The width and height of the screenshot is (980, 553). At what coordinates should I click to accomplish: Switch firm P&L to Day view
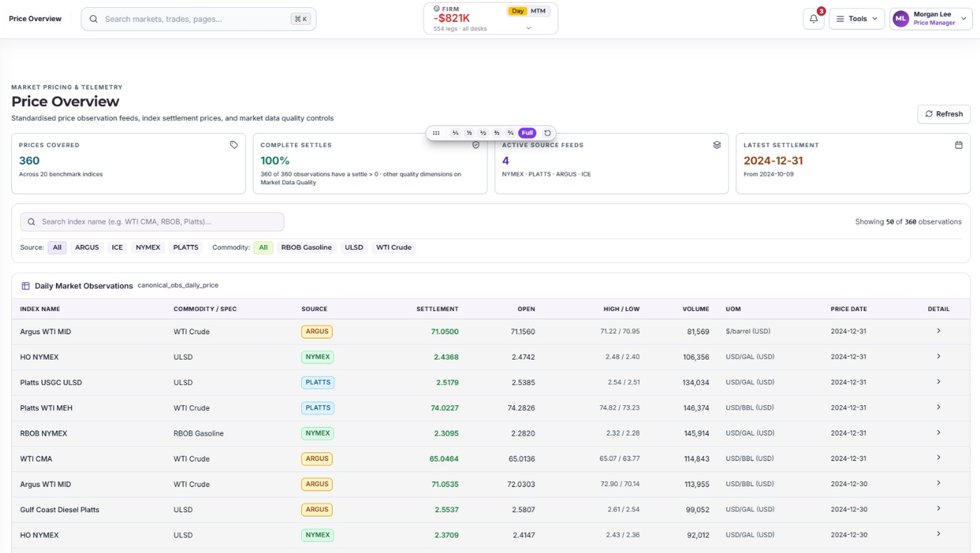point(517,11)
